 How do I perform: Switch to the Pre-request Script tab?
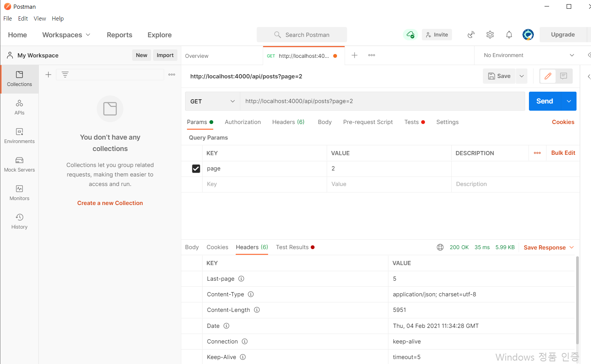(x=368, y=122)
